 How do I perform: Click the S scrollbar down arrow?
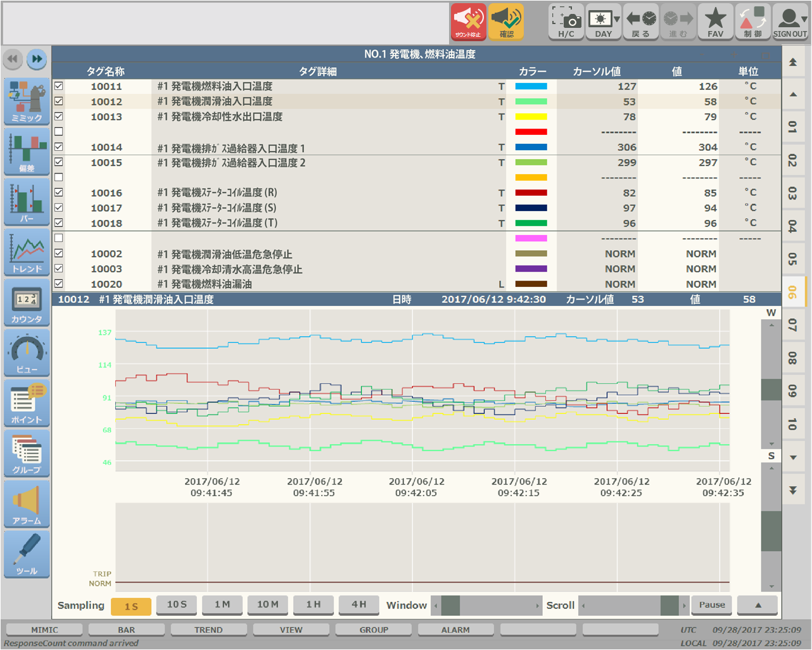pyautogui.click(x=771, y=587)
